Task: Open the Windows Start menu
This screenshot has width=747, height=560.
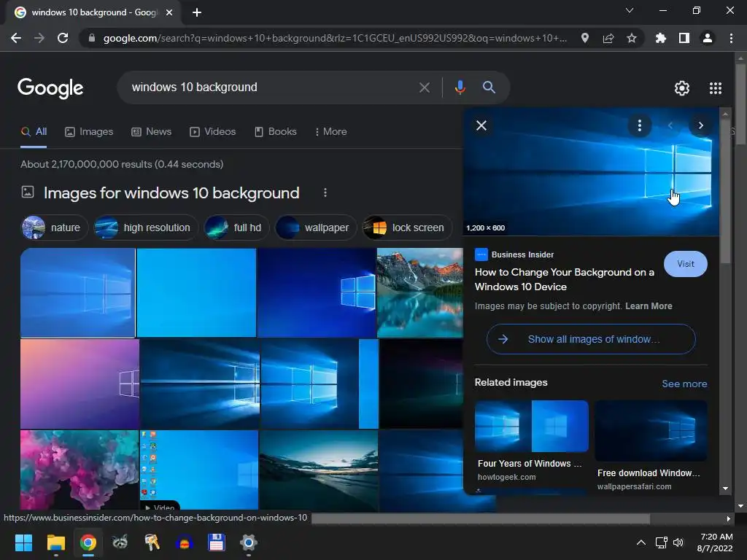Action: (x=23, y=542)
